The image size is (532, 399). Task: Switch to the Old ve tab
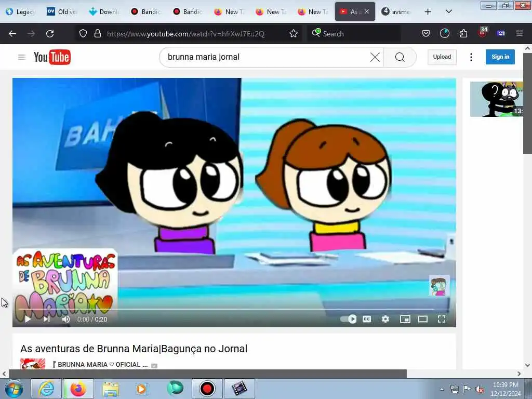[x=62, y=11]
